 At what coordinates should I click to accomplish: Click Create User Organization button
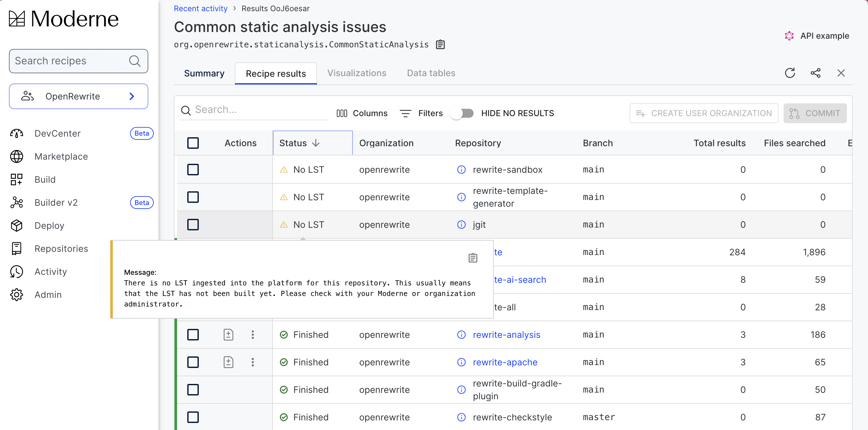(x=703, y=113)
